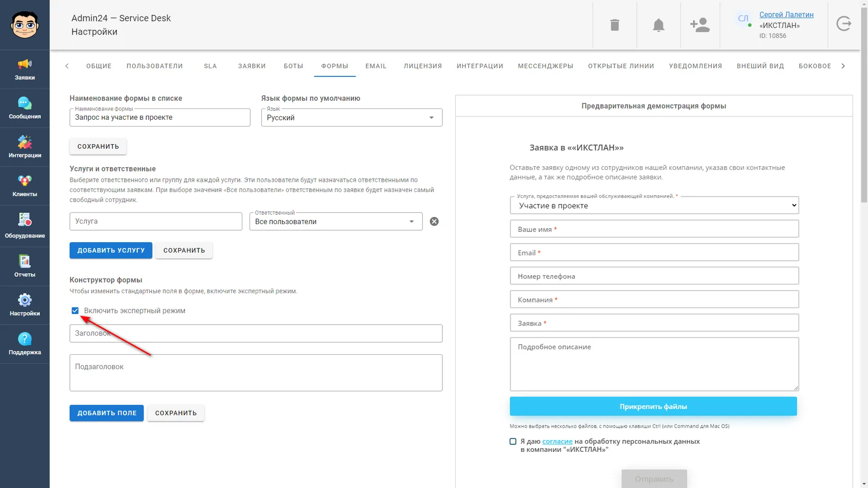Screen dimensions: 868x488
Task: Click the Заголовок input field
Action: (x=256, y=334)
